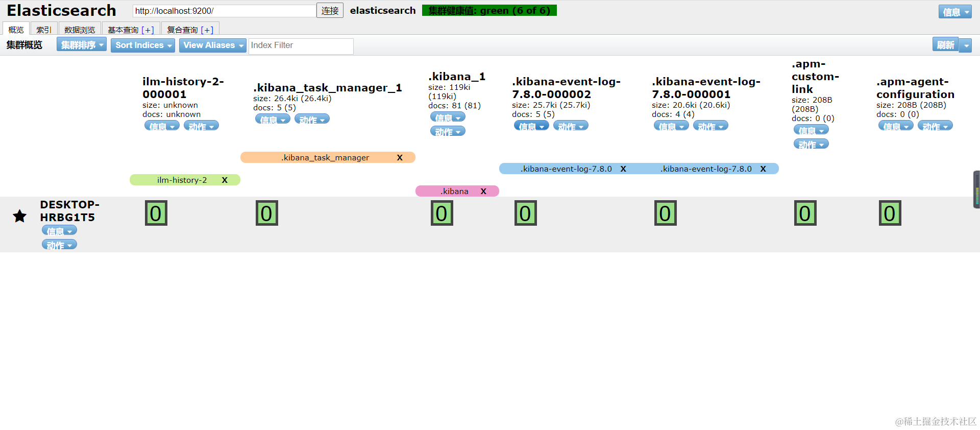Select shard 0 of .kibana_1

[x=442, y=213]
